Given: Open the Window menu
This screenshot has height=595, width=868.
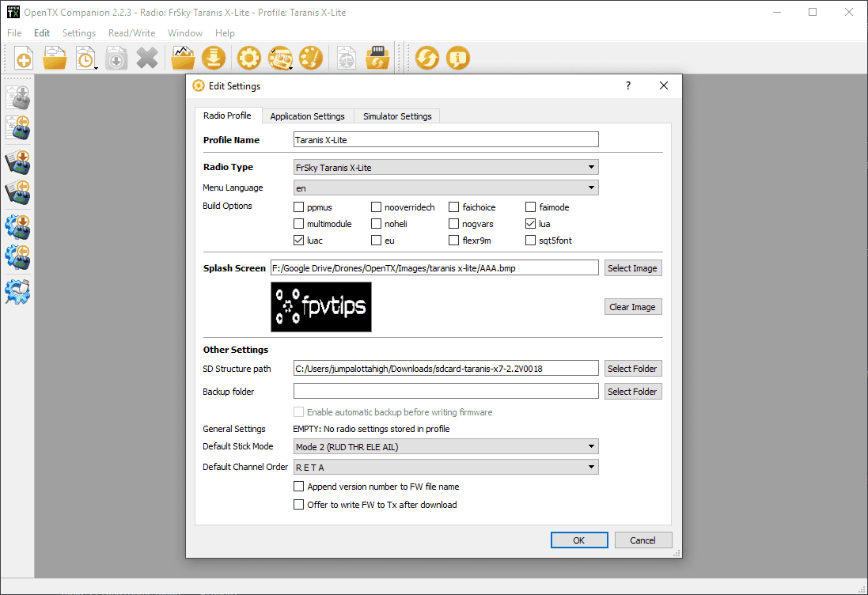Looking at the screenshot, I should (x=185, y=33).
